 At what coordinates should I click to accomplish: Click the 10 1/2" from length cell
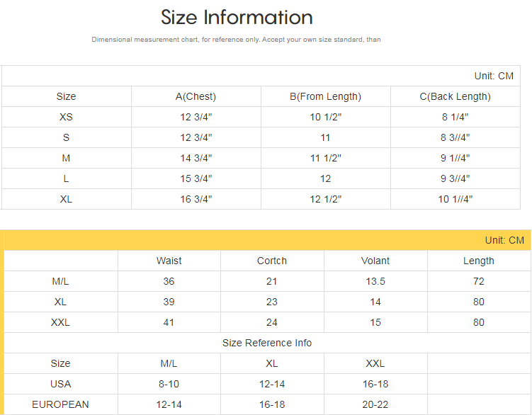point(325,117)
